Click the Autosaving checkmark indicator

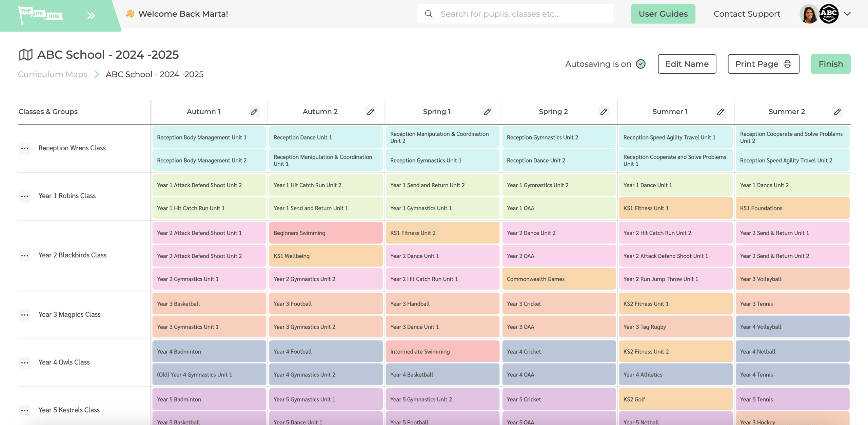640,63
